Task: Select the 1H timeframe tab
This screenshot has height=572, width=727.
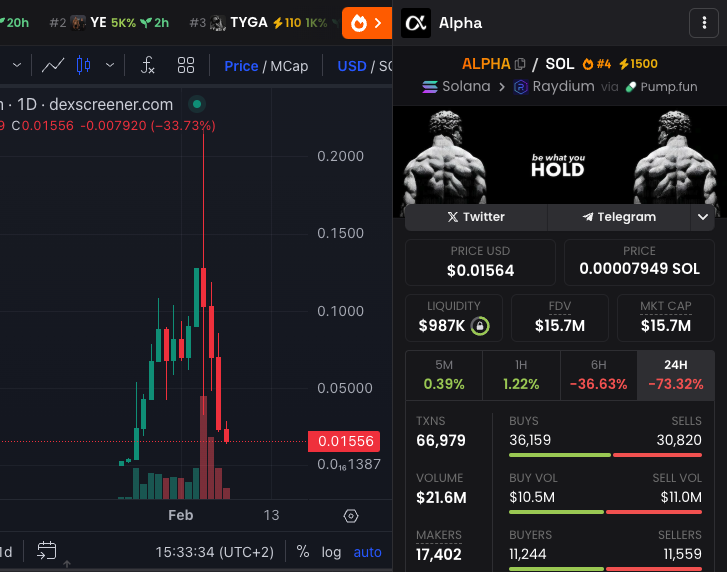Action: point(521,375)
